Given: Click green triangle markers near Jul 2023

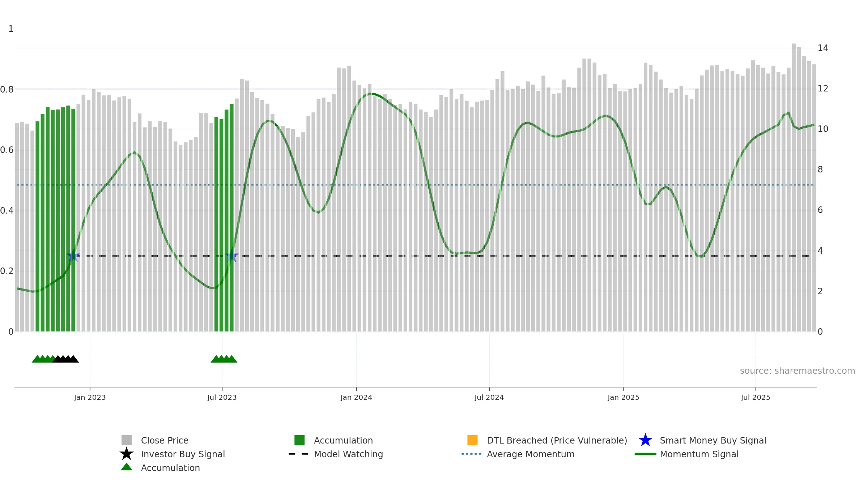Looking at the screenshot, I should click(224, 359).
